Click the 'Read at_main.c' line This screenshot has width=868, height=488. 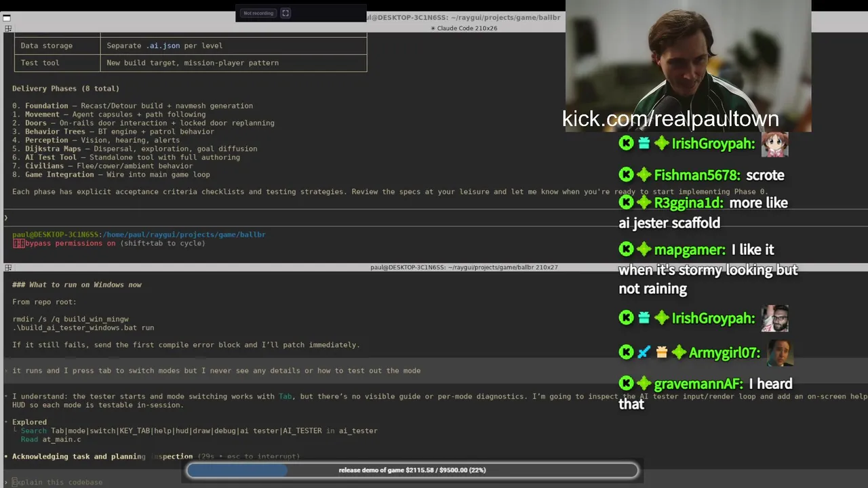pos(51,439)
